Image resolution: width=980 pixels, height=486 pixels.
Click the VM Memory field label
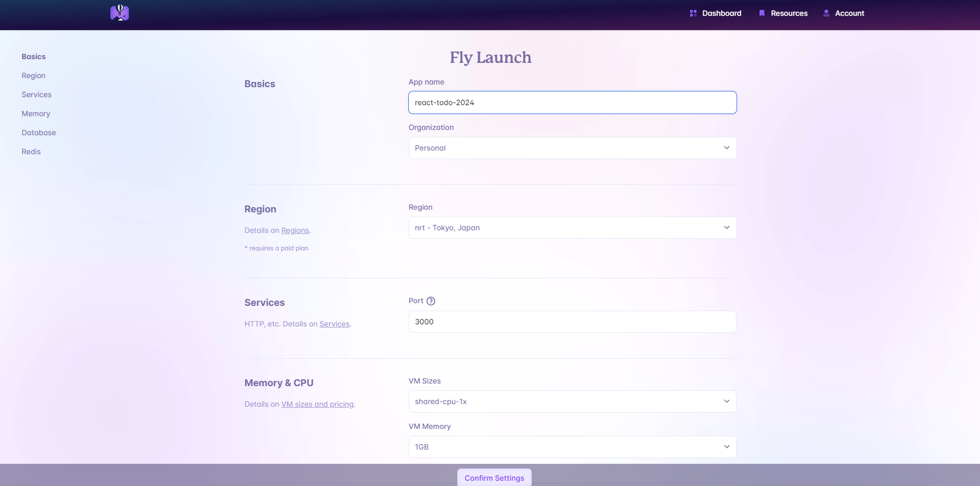point(430,426)
